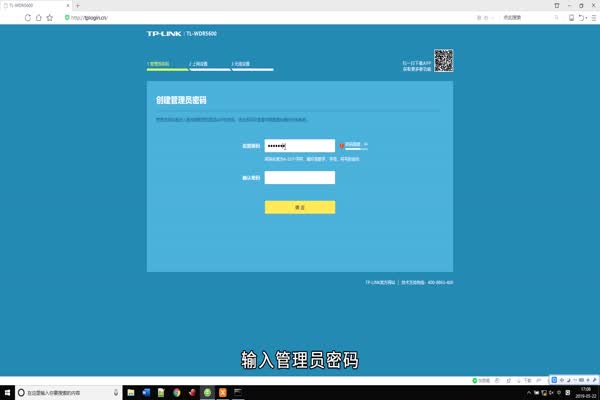Click the green security shield in address bar

(x=67, y=18)
